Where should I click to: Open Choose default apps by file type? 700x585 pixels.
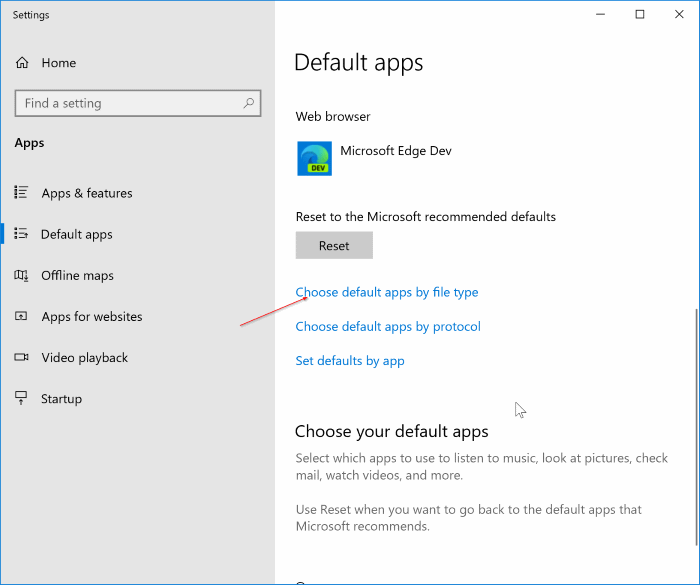tap(387, 292)
